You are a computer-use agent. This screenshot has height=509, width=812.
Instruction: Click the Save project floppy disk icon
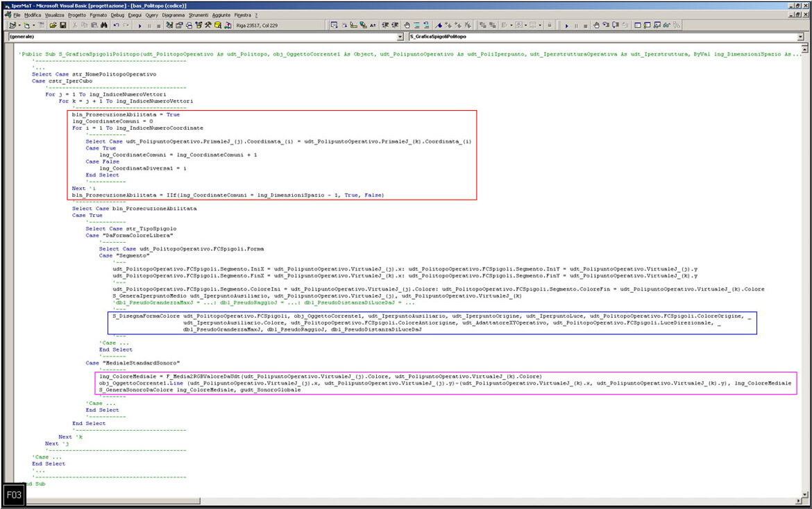[x=63, y=25]
